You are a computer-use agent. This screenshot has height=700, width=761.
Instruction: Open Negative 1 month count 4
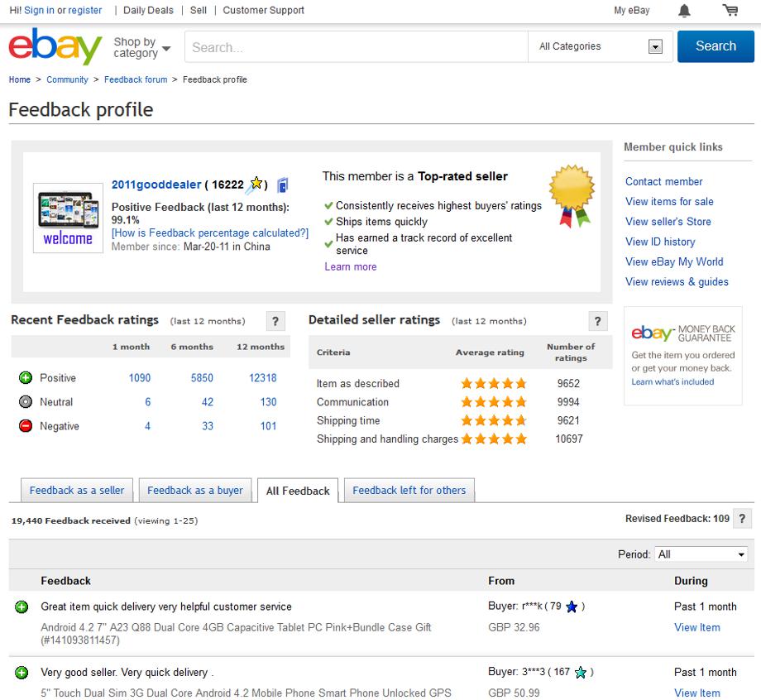point(147,426)
